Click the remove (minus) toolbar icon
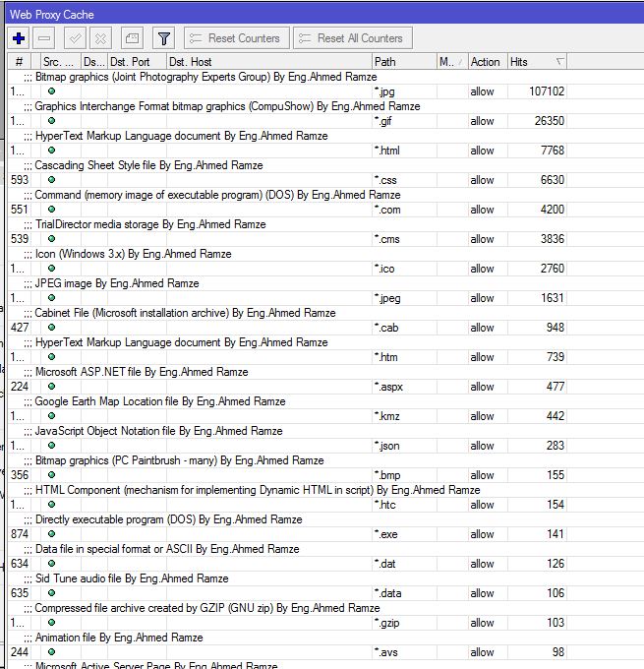Image resolution: width=644 pixels, height=669 pixels. click(x=44, y=38)
